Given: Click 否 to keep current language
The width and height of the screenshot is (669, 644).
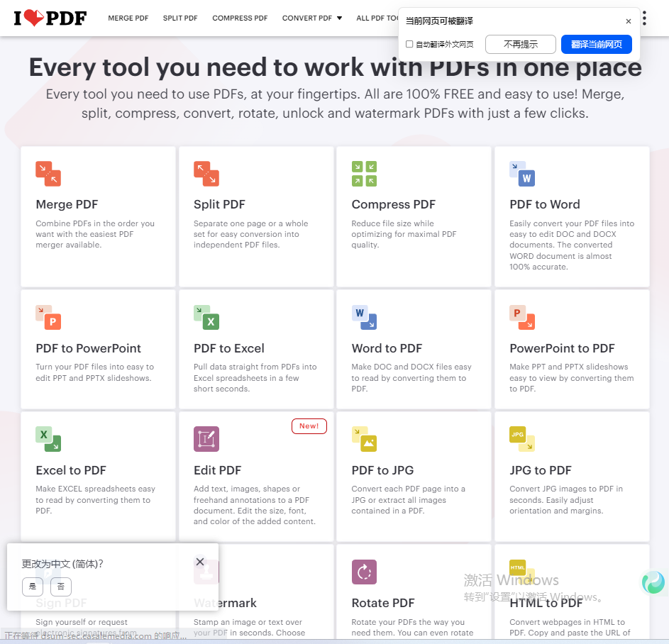Looking at the screenshot, I should tap(61, 587).
